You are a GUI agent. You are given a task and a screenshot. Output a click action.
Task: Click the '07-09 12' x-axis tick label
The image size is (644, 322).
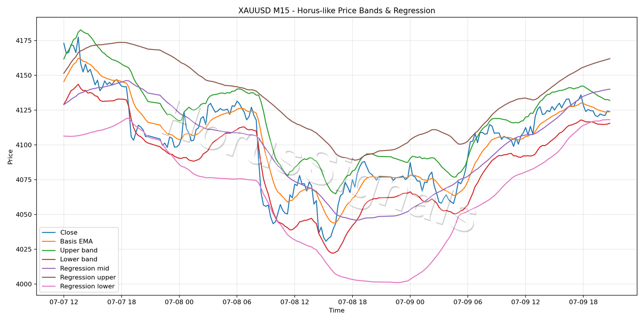point(525,302)
